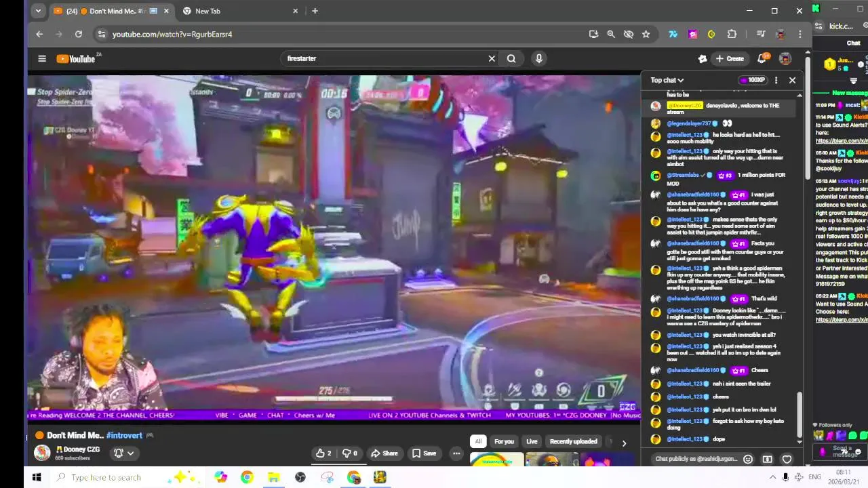Click the Chat publicly message field
The height and width of the screenshot is (488, 868).
(x=696, y=459)
